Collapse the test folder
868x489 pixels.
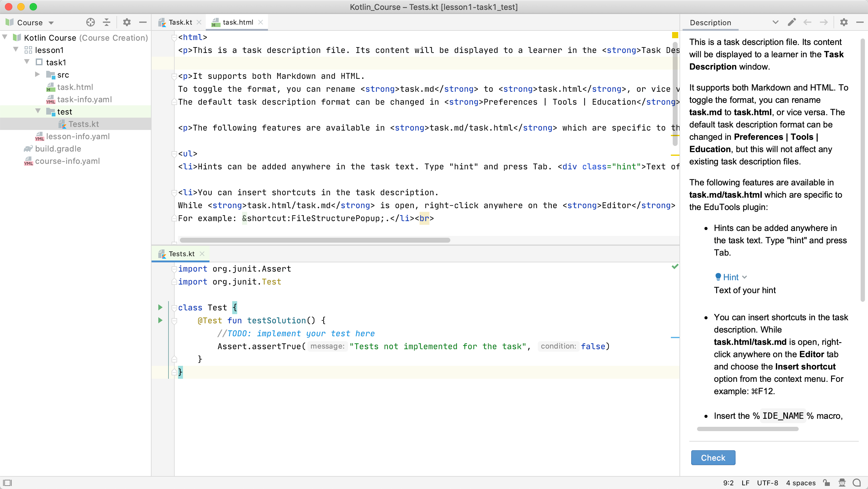(38, 111)
